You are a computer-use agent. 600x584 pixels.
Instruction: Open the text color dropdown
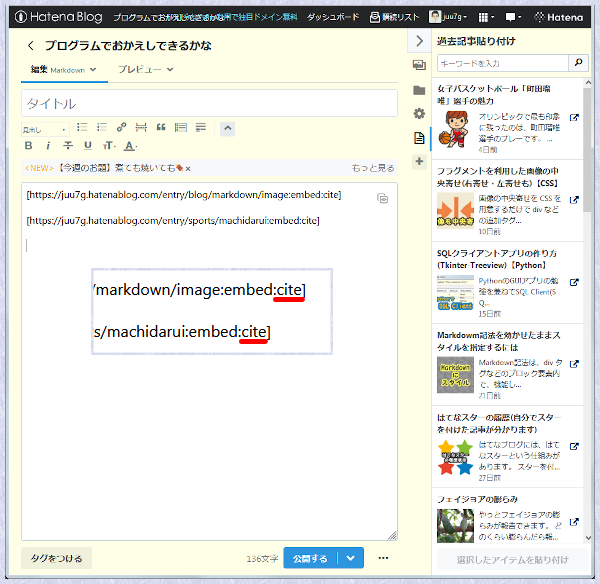(x=130, y=145)
